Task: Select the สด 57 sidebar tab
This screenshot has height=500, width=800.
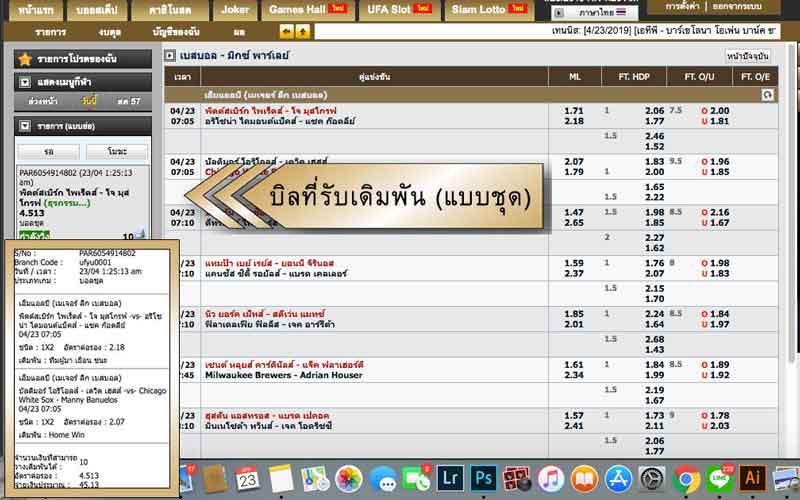Action: point(129,102)
